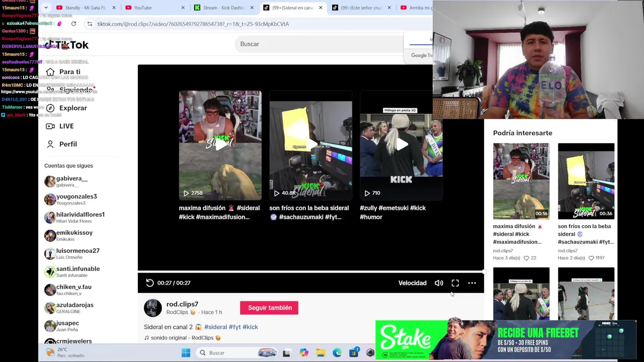Open the three-dots more options menu
Image resolution: width=644 pixels, height=362 pixels.
click(472, 283)
